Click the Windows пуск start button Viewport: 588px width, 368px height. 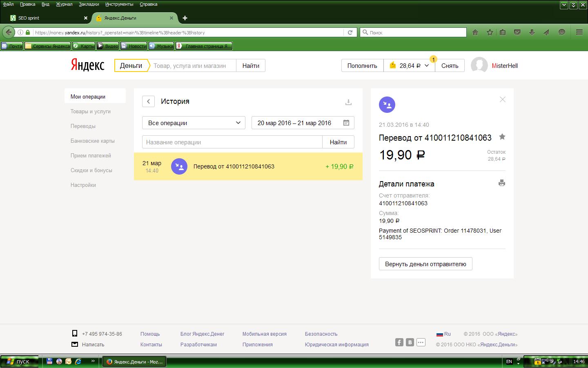[19, 361]
